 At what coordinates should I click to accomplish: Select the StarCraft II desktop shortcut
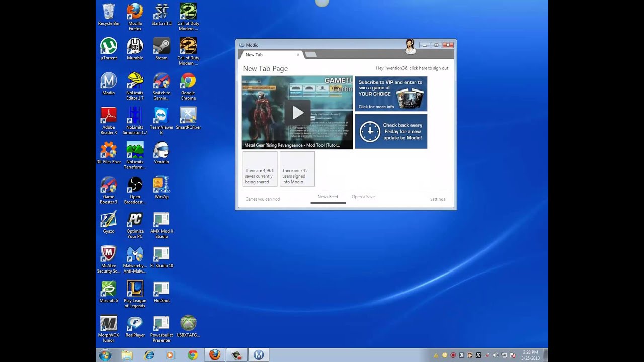(162, 15)
